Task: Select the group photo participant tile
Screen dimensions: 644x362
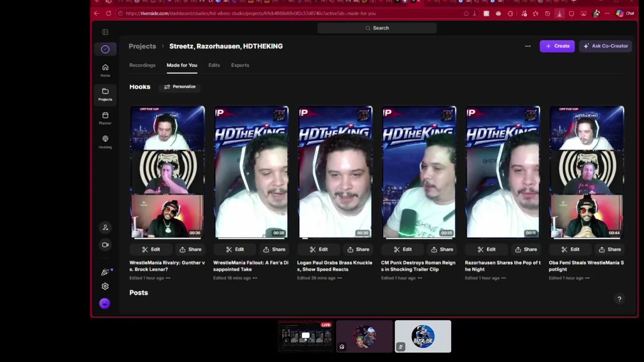Action: coord(364,336)
